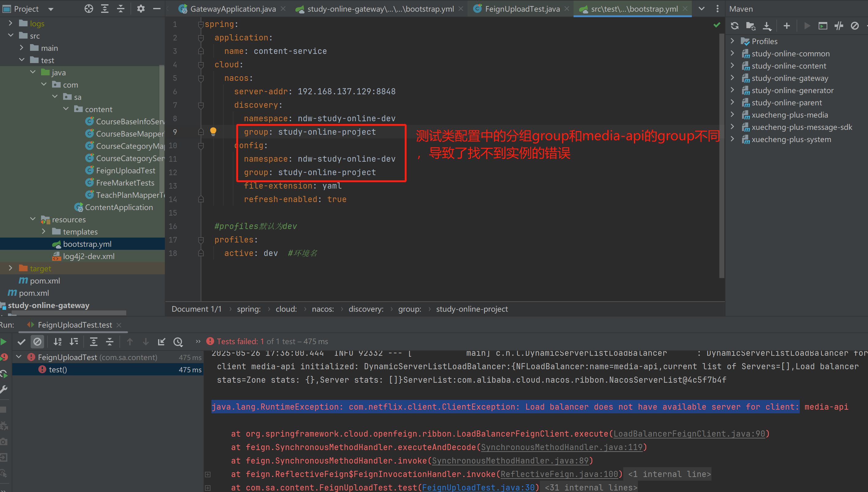
Task: Click Toggle Skip Tests Mode icon
Action: 855,26
